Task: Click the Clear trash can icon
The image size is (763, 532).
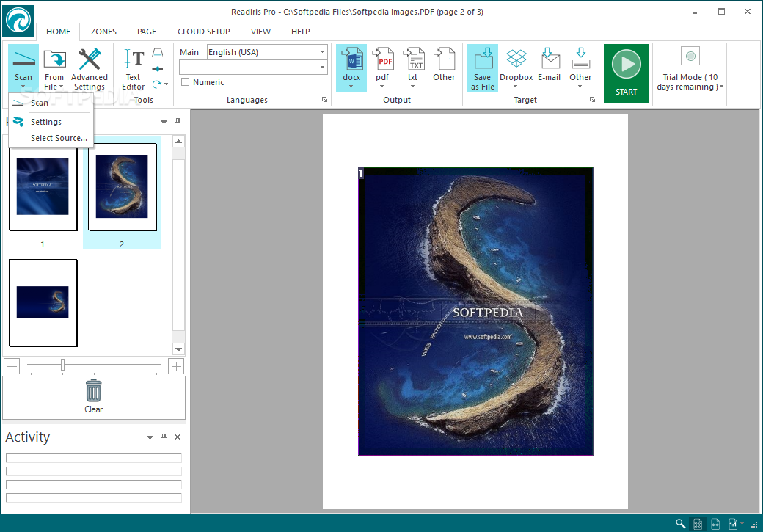Action: 93,391
